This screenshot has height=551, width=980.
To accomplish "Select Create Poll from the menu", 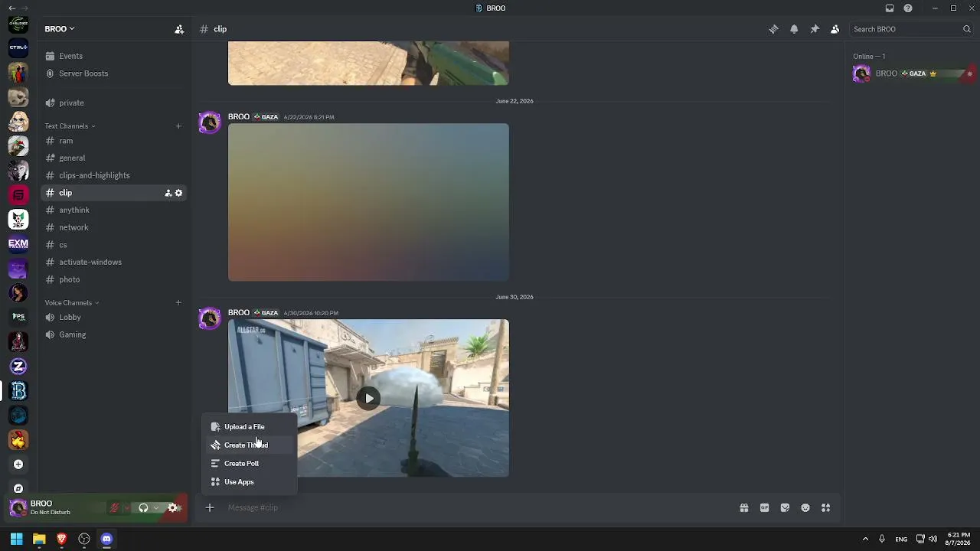I will tap(249, 464).
